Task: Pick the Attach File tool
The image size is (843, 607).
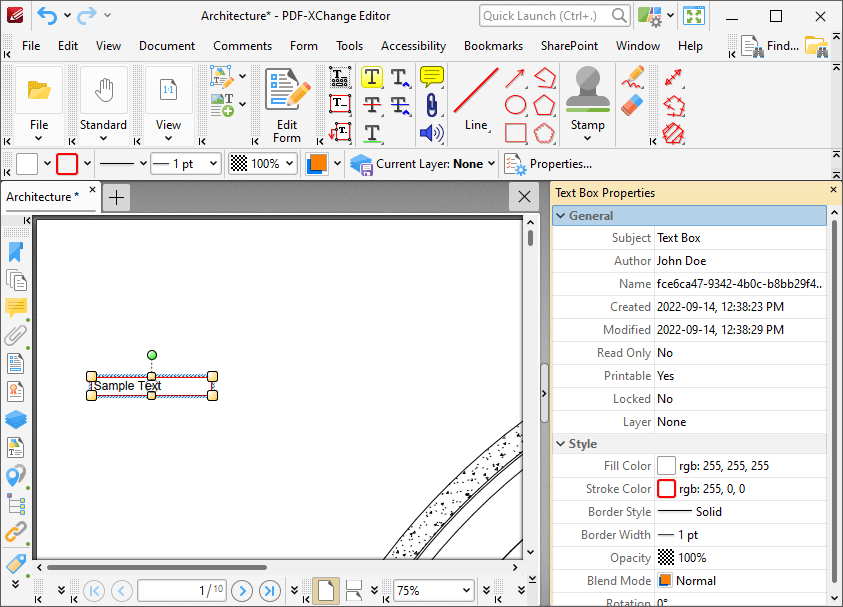Action: tap(430, 103)
